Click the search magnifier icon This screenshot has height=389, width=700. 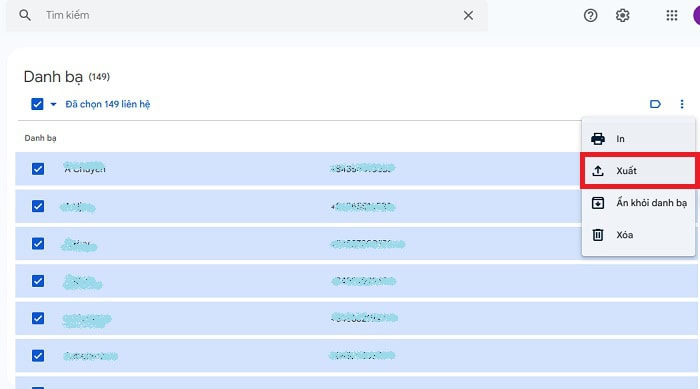pyautogui.click(x=25, y=15)
